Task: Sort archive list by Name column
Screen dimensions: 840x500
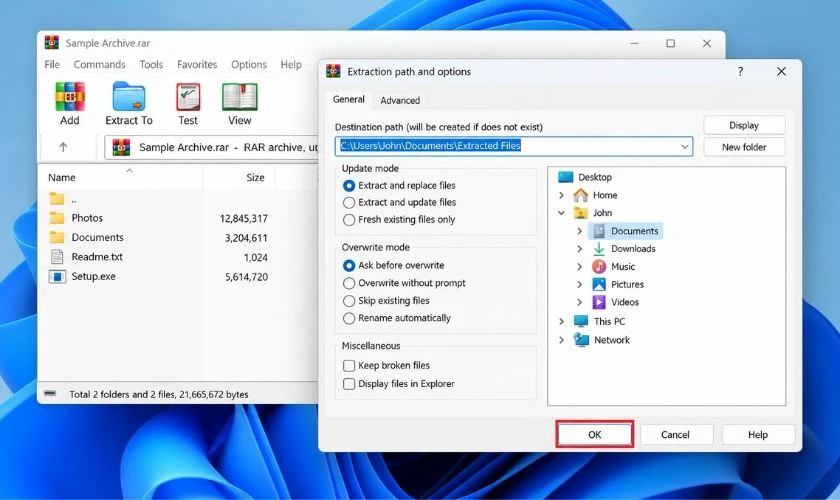Action: [x=120, y=177]
